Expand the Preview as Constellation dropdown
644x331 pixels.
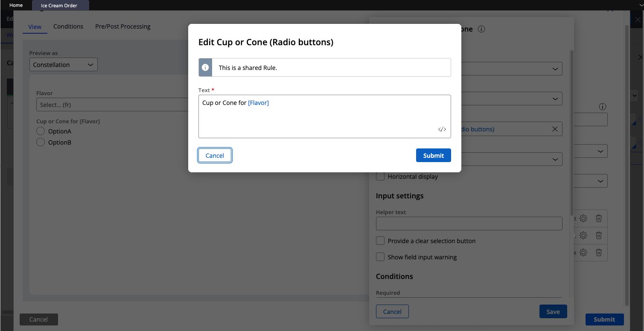(x=64, y=65)
